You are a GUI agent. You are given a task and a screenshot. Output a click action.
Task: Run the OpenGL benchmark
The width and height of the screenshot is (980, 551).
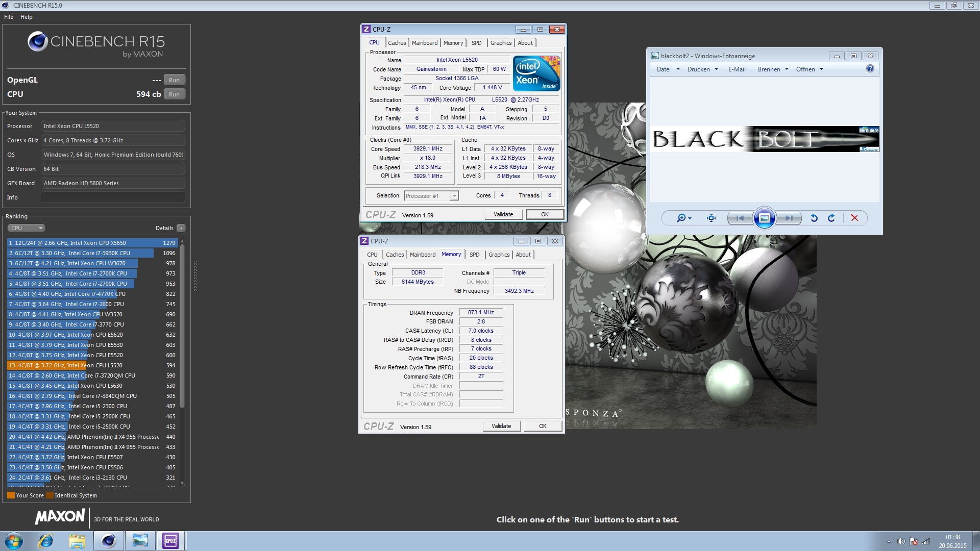point(174,80)
